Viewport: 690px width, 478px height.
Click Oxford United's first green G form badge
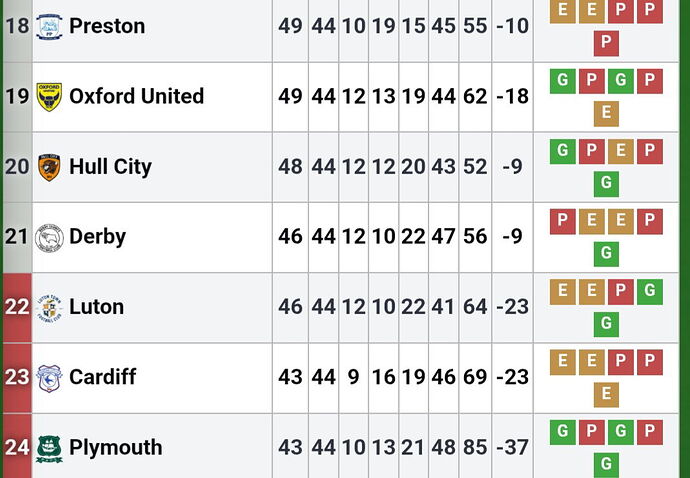pyautogui.click(x=562, y=81)
